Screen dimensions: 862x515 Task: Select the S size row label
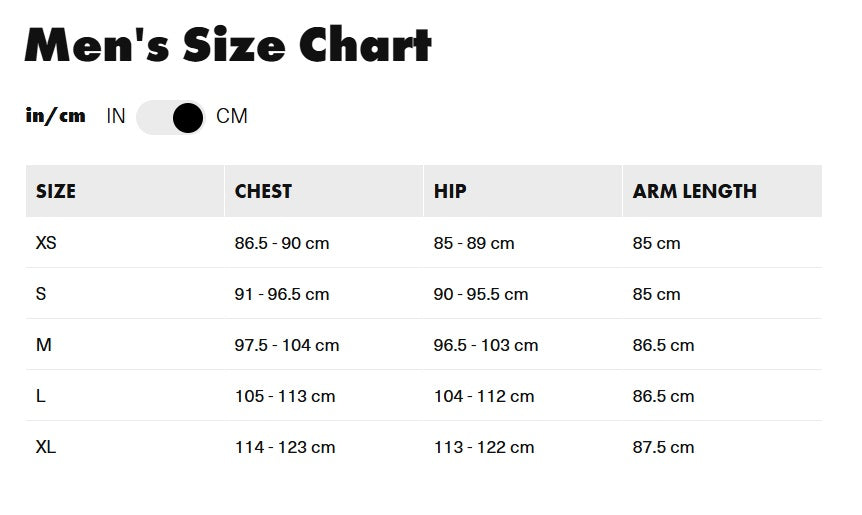point(41,294)
